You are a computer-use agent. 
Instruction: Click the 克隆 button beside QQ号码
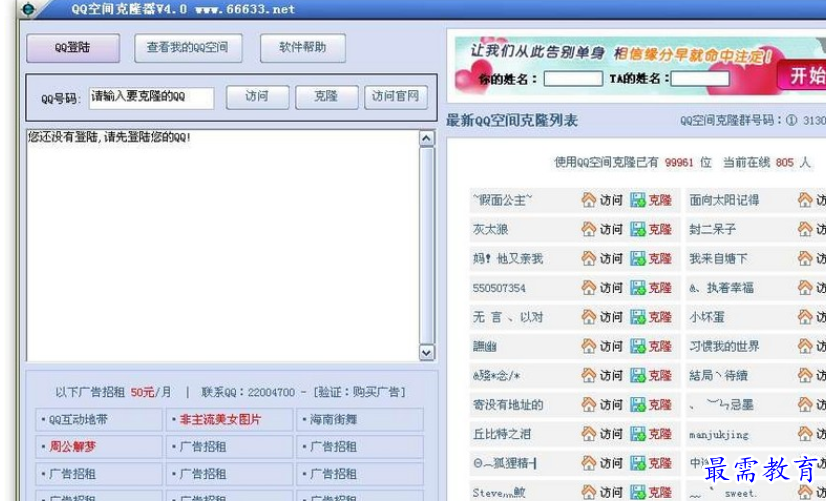click(x=326, y=97)
